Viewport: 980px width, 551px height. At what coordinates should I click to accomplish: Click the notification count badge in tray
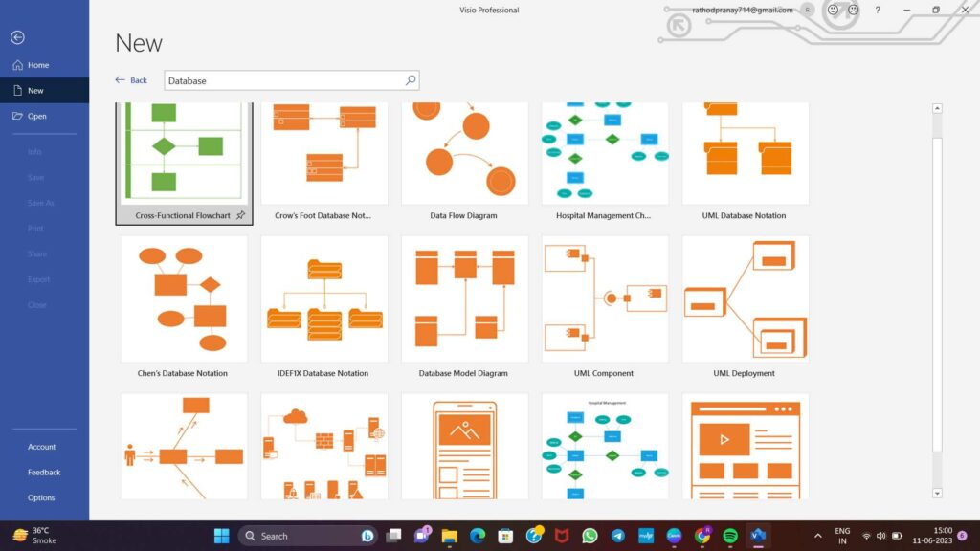tap(963, 536)
